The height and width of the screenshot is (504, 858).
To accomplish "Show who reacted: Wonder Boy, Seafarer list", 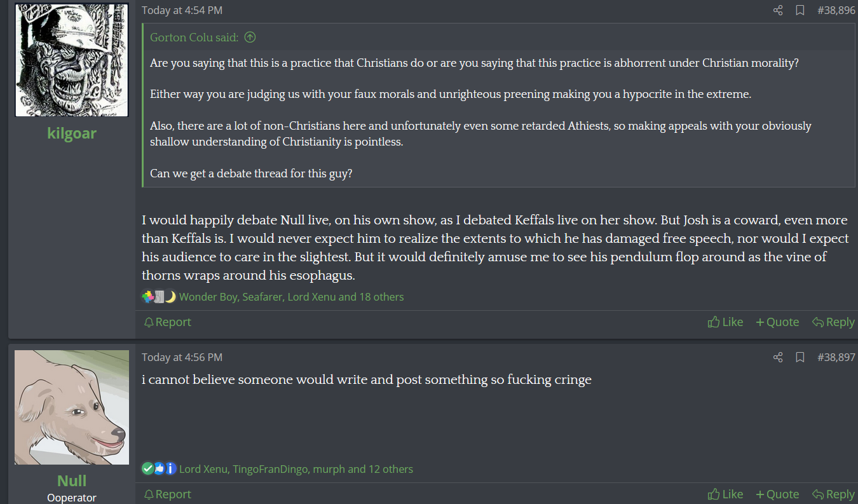I will pos(291,297).
